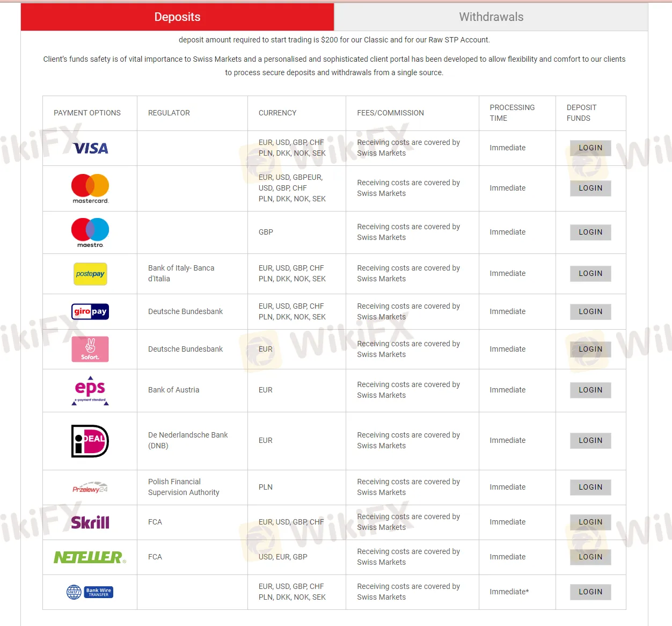
Task: Click the Skrill logo
Action: (x=90, y=522)
